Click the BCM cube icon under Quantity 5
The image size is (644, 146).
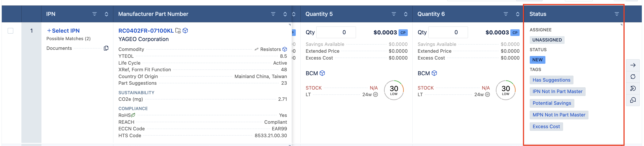point(322,73)
